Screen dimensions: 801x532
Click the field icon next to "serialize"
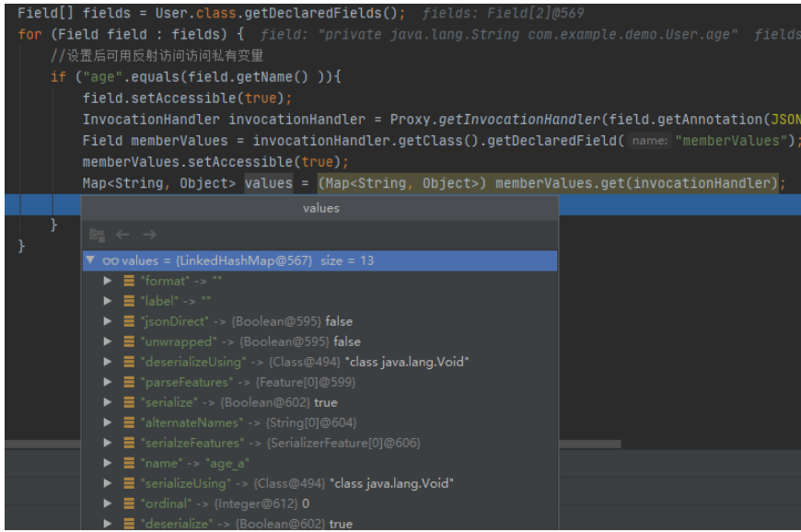[x=129, y=402]
